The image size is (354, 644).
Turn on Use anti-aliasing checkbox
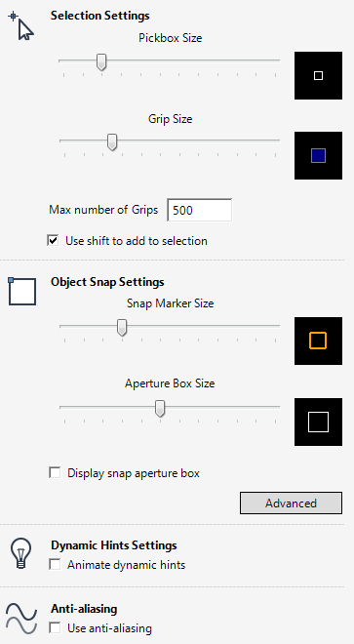(x=55, y=627)
